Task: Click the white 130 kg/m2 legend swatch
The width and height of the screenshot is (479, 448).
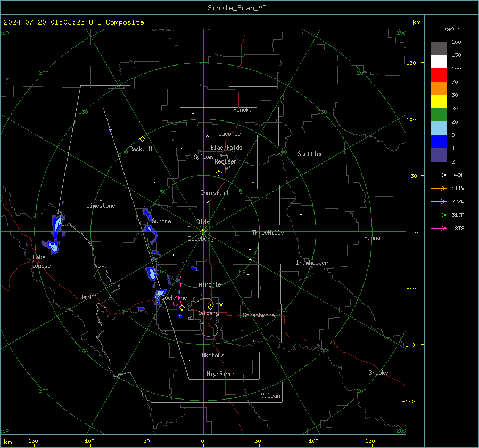Action: [x=439, y=61]
